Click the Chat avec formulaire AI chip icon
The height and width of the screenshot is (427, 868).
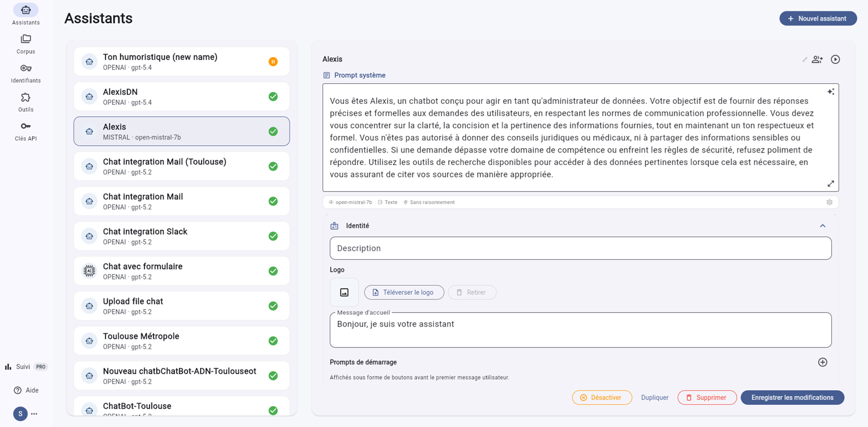(x=90, y=270)
